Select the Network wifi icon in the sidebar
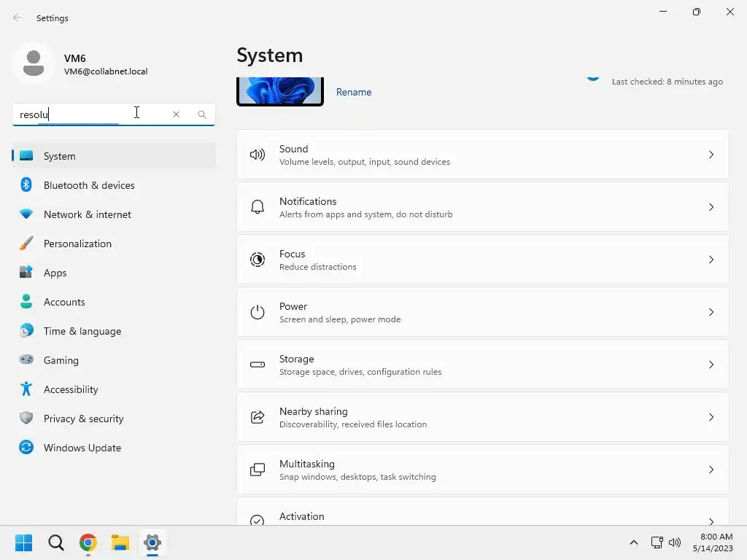The image size is (747, 560). tap(26, 214)
